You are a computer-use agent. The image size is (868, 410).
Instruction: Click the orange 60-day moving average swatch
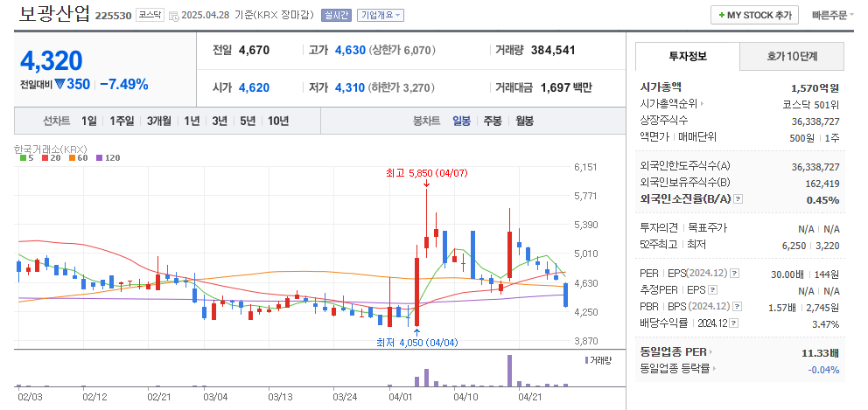point(72,157)
